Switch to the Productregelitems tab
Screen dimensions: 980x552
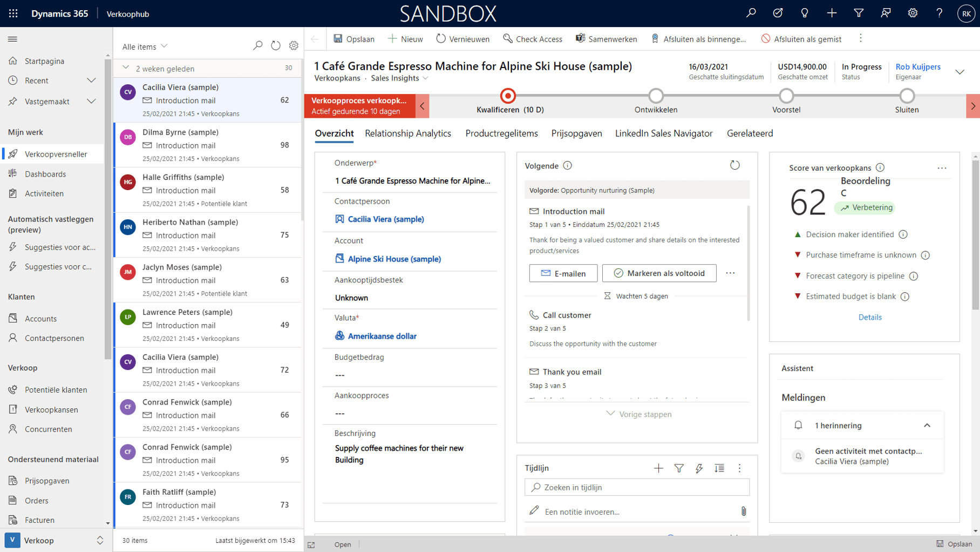(501, 133)
